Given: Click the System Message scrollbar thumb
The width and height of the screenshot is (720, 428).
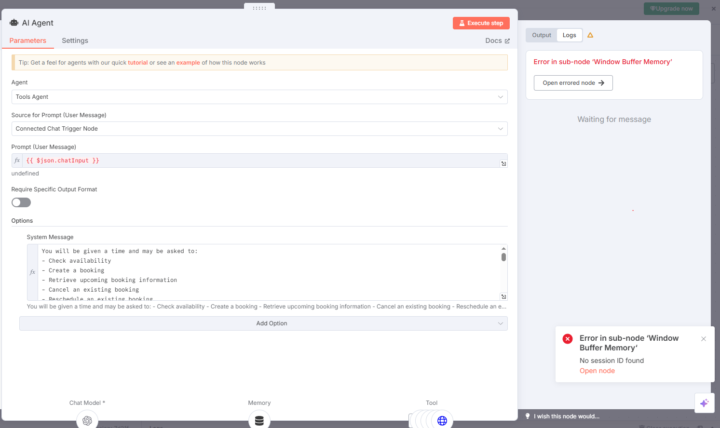Looking at the screenshot, I should [503, 257].
